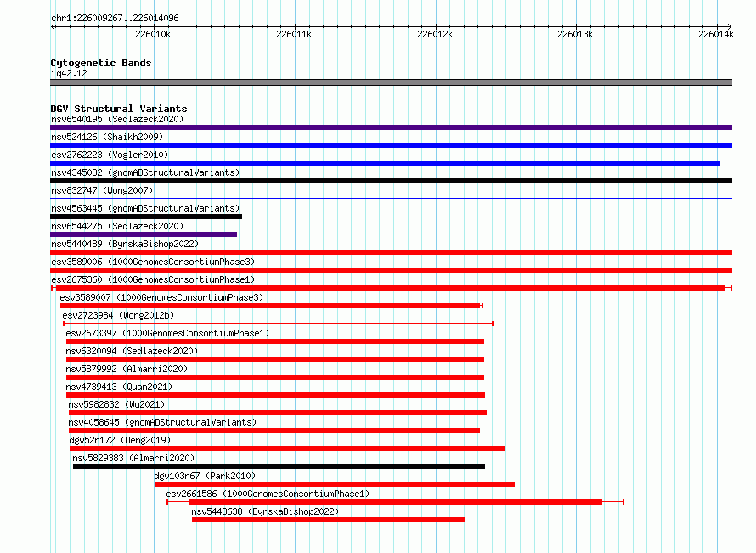Image resolution: width=756 pixels, height=553 pixels.
Task: Open nsv5879992 (Almarri2020) variant label
Action: 127,369
